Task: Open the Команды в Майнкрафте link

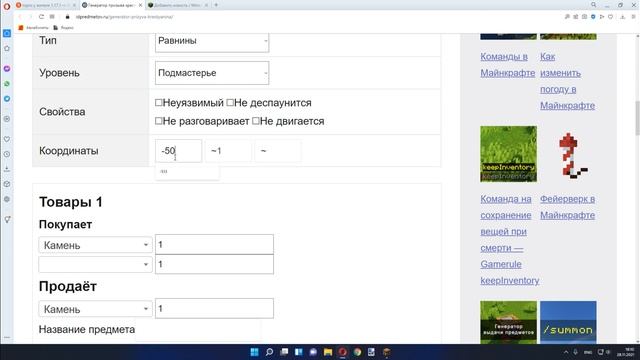Action: tap(507, 65)
